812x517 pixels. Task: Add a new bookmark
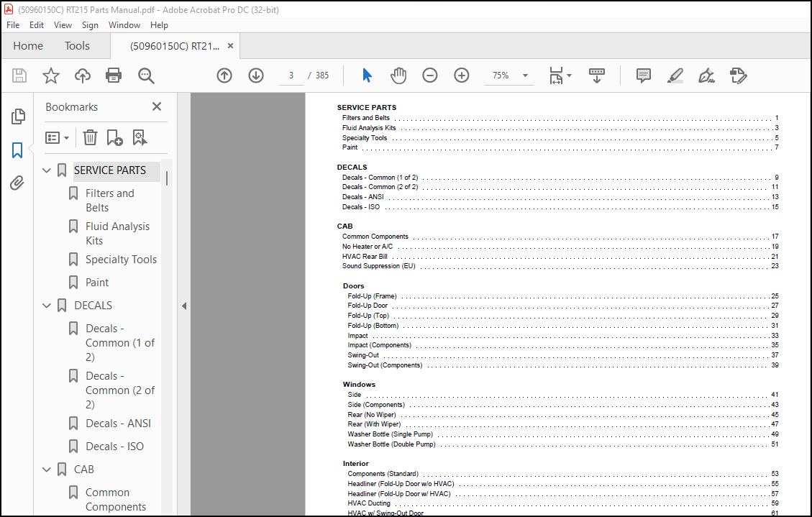point(114,137)
